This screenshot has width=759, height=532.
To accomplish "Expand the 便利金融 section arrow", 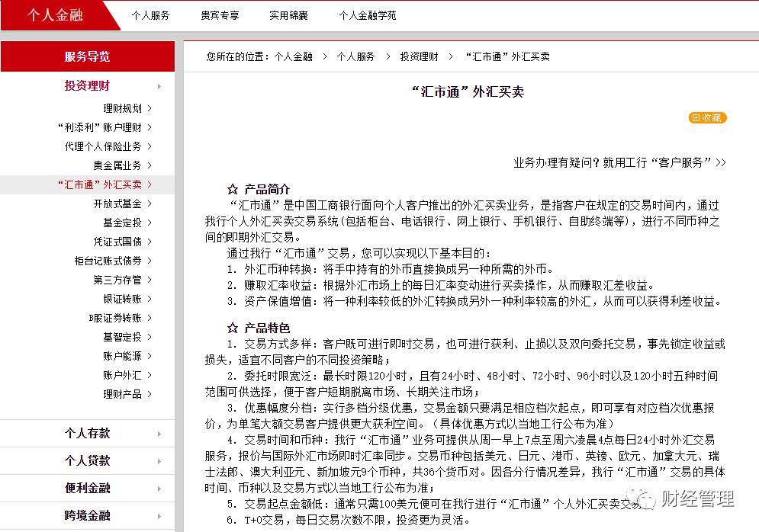I will click(159, 489).
